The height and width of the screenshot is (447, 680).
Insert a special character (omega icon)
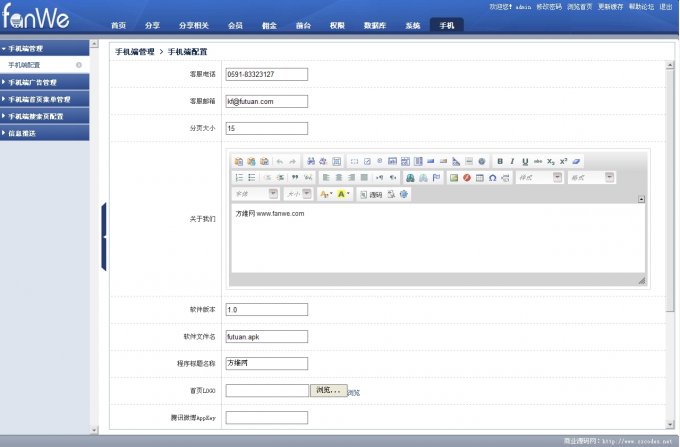coord(493,177)
